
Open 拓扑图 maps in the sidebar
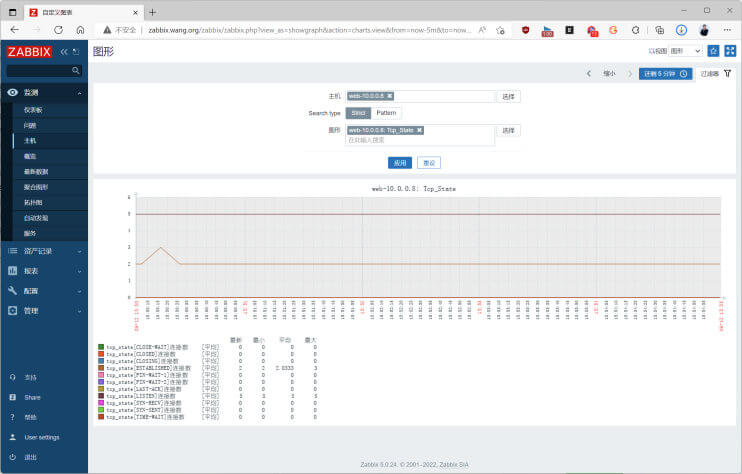click(x=33, y=202)
